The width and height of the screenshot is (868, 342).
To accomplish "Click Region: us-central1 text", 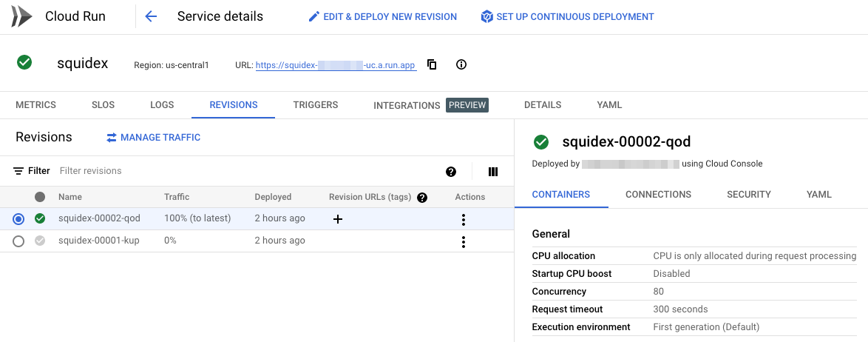I will pyautogui.click(x=172, y=65).
